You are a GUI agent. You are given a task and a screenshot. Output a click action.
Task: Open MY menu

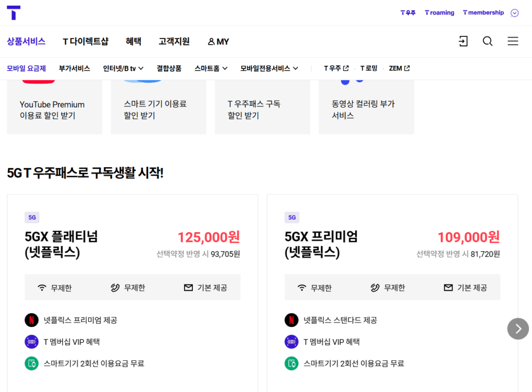pyautogui.click(x=218, y=42)
